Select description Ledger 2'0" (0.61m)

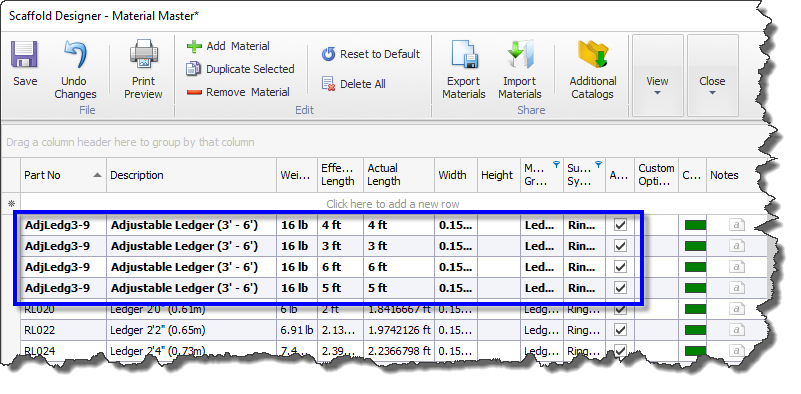pos(192,310)
